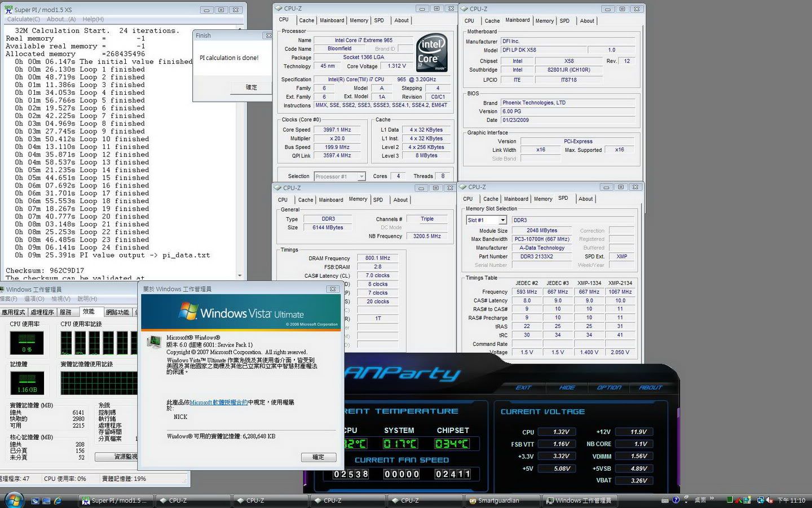Click 確定 in the Finish dialog
Image resolution: width=812 pixels, height=508 pixels.
click(251, 87)
